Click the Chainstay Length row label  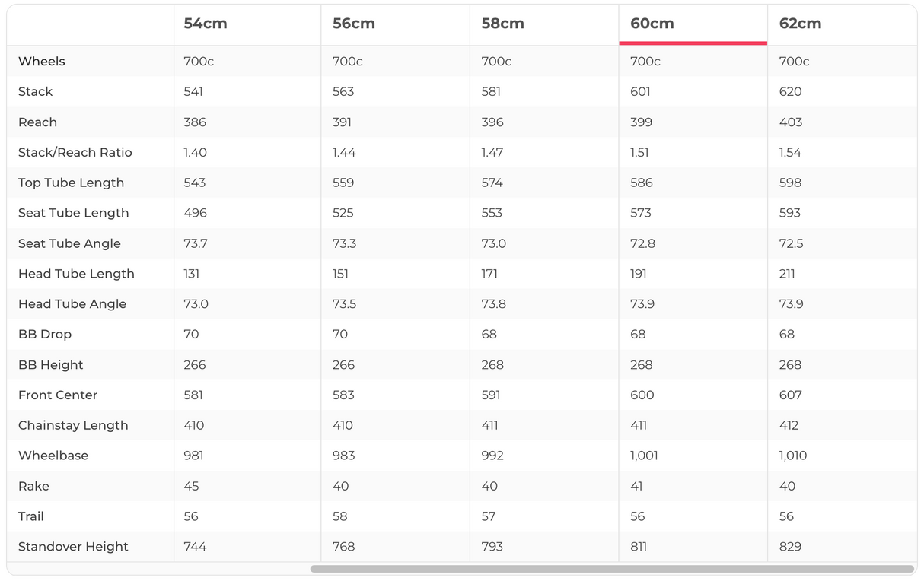(73, 425)
